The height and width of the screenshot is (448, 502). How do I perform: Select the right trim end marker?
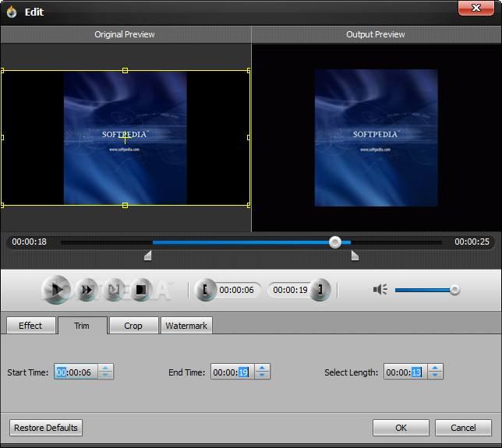(355, 256)
